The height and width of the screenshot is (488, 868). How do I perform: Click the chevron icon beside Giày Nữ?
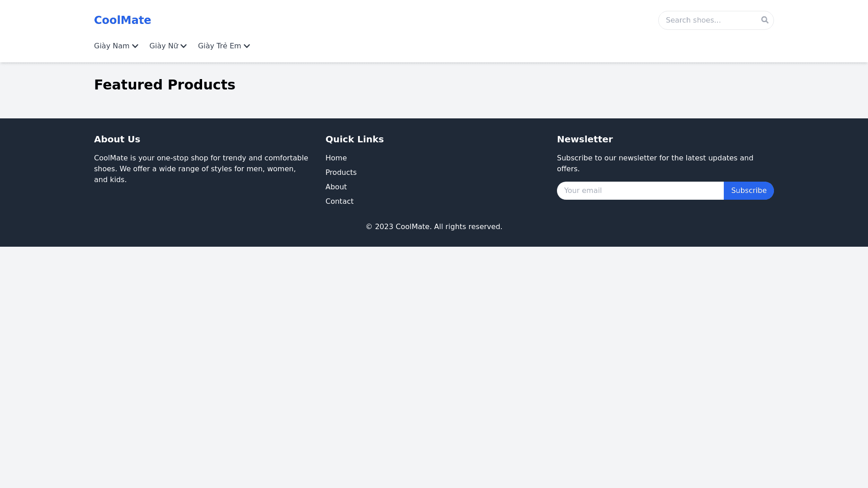[184, 46]
